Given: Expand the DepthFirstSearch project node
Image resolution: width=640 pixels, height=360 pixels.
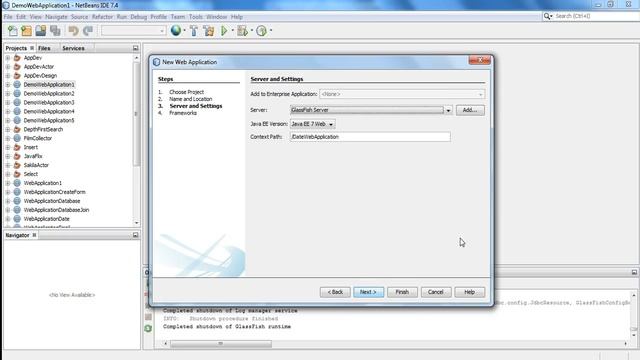Looking at the screenshot, I should coord(8,129).
